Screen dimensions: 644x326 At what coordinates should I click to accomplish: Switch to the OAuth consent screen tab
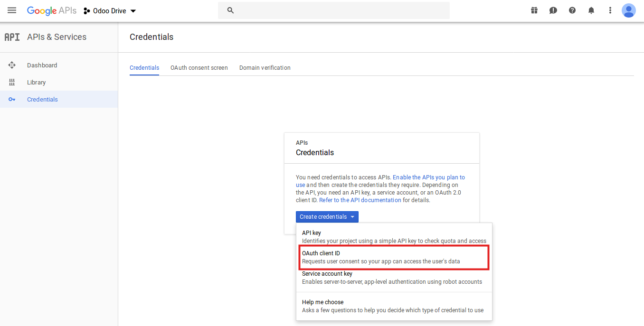point(199,68)
